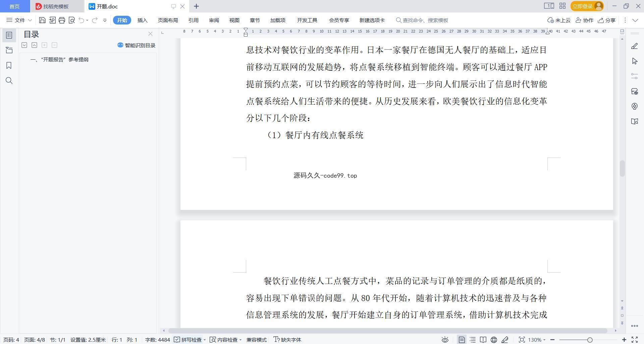This screenshot has height=344, width=644.
Task: Open the chapter navigation icon in sidebar
Action: point(9,50)
